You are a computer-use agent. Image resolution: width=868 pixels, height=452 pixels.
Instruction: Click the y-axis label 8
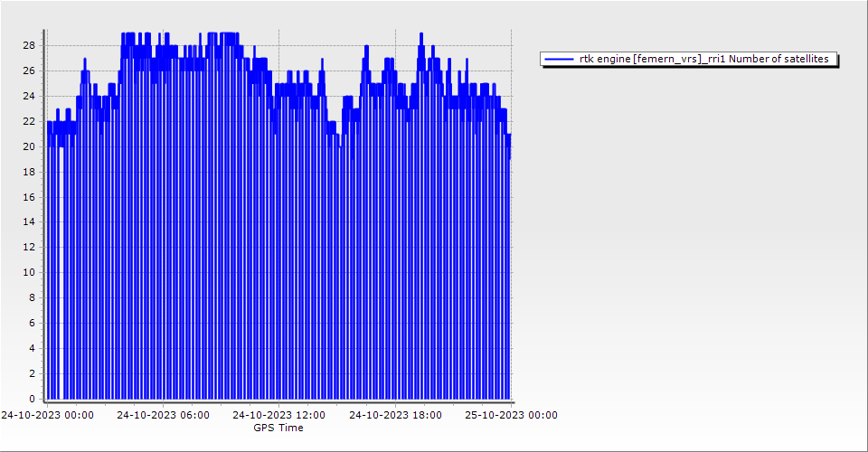coord(32,297)
